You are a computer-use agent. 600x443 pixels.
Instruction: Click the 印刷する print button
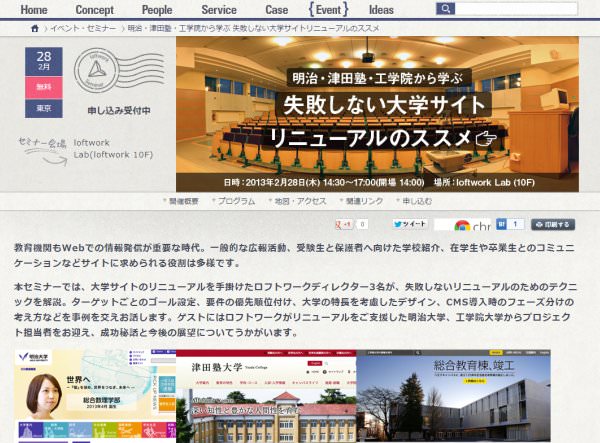tap(553, 225)
